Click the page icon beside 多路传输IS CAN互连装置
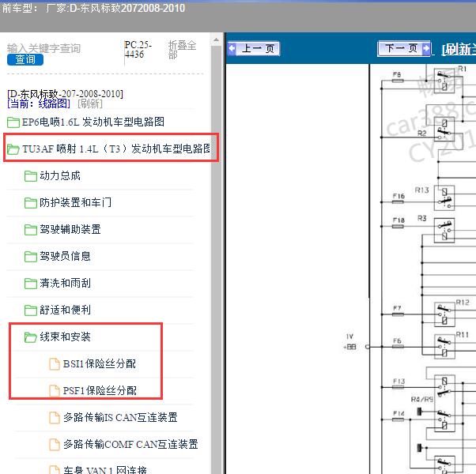Image resolution: width=476 pixels, height=474 pixels. coord(55,418)
